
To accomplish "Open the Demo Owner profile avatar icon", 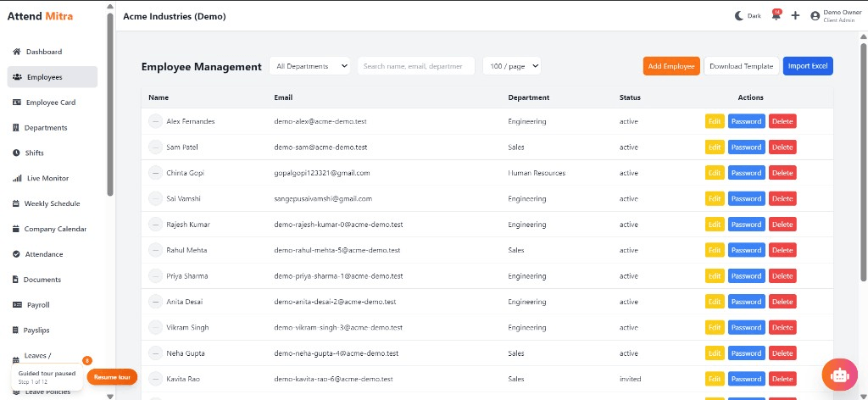I will [x=815, y=16].
